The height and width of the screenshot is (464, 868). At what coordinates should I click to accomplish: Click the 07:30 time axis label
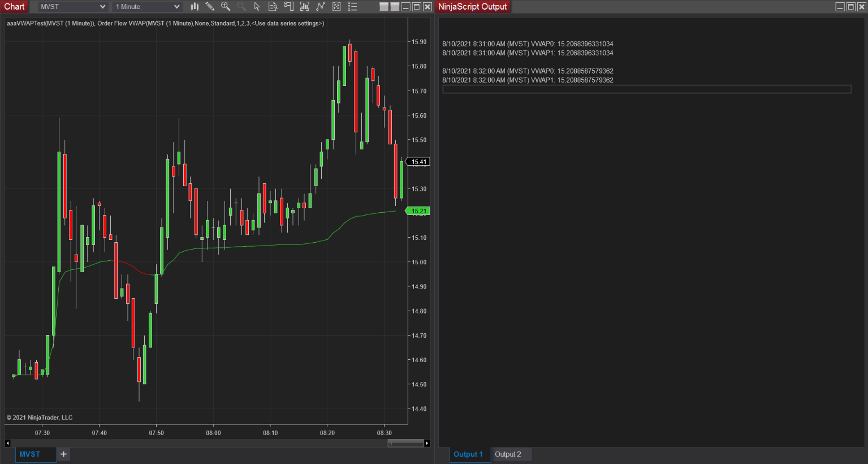42,433
